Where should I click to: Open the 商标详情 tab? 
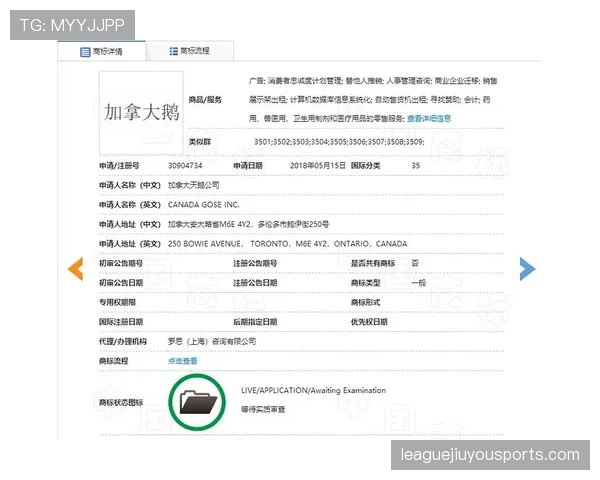(x=101, y=51)
